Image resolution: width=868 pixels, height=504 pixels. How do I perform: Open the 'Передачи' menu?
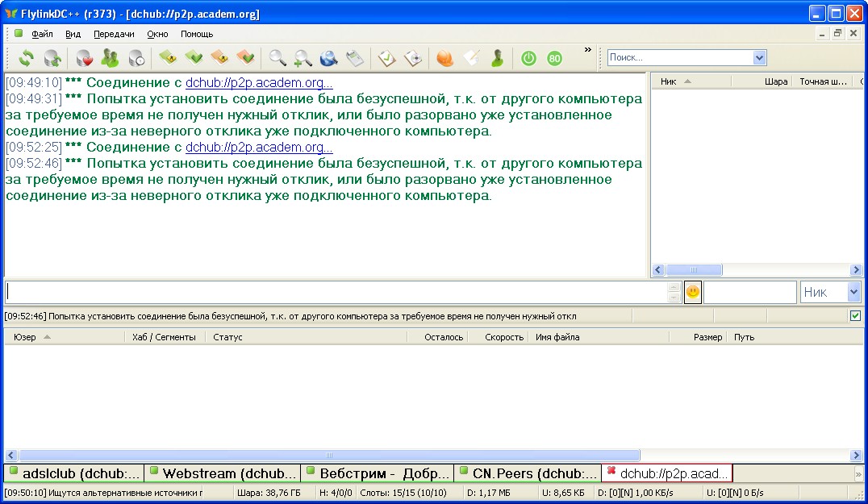[x=114, y=34]
